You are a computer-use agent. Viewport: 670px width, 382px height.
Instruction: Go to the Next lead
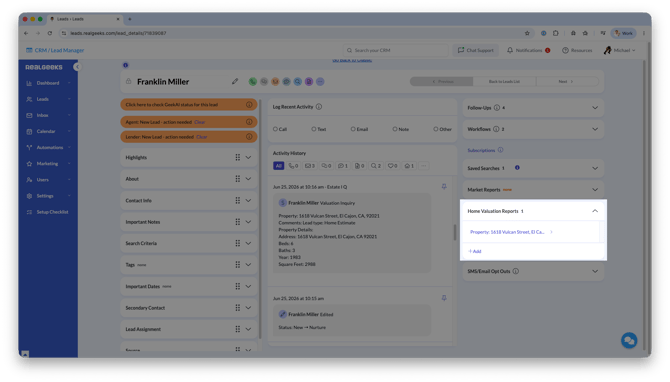[x=566, y=82]
